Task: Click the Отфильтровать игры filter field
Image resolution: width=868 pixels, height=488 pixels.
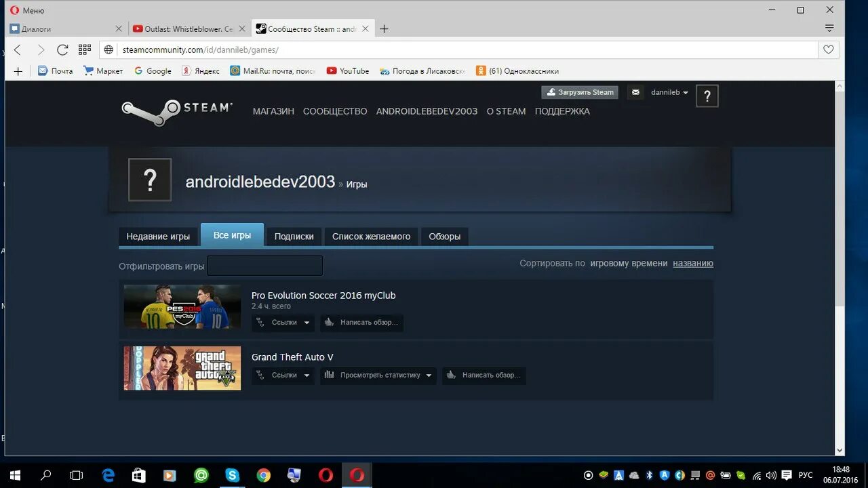Action: pos(265,266)
